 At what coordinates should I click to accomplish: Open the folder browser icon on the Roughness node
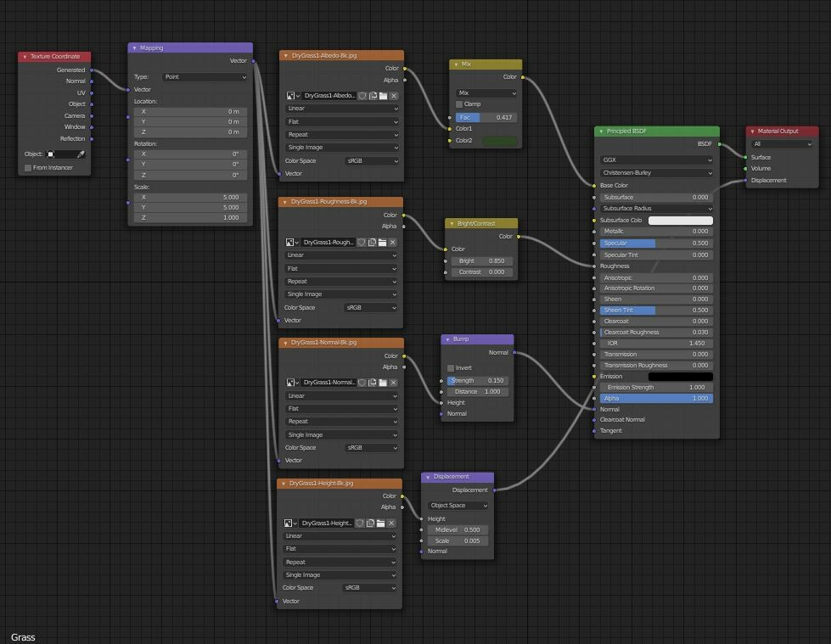[x=383, y=244]
